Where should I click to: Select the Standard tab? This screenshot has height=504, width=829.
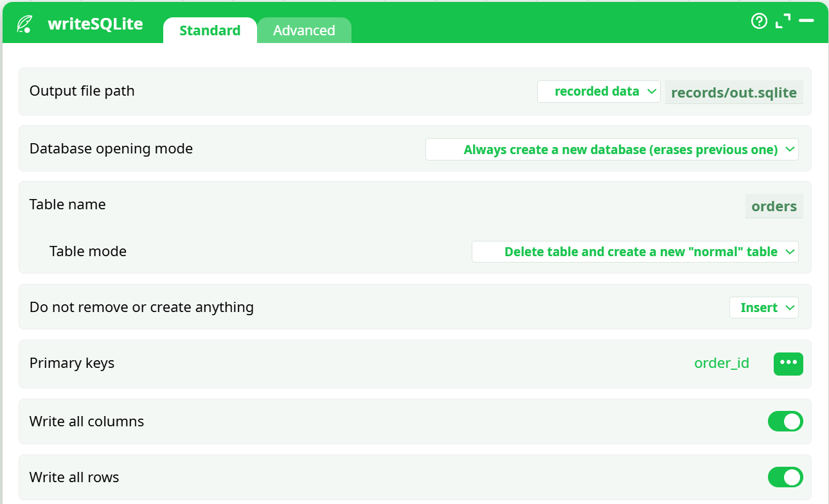209,30
